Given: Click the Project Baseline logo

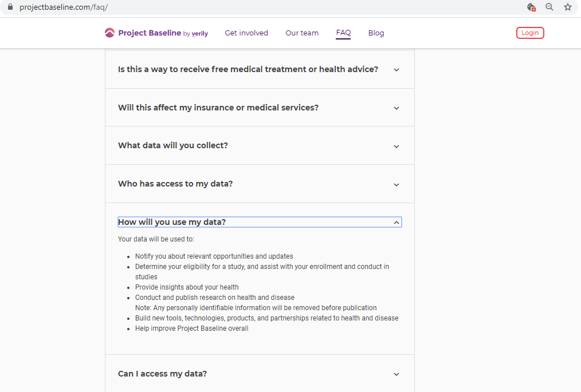Looking at the screenshot, I should pos(156,33).
